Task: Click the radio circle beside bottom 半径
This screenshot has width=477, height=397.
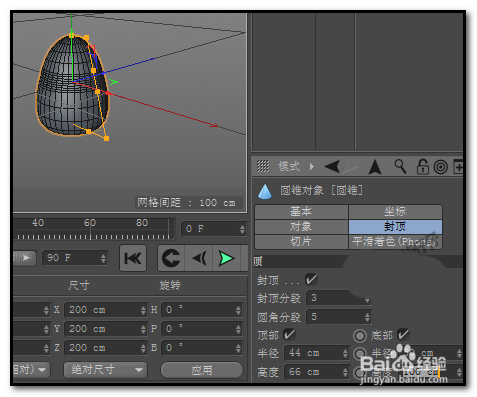Action: coord(359,353)
